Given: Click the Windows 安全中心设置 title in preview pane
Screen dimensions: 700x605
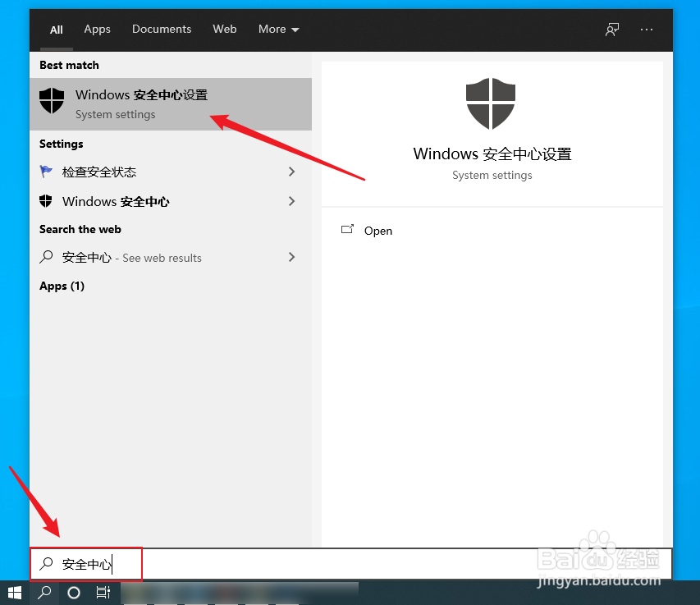Looking at the screenshot, I should point(492,154).
